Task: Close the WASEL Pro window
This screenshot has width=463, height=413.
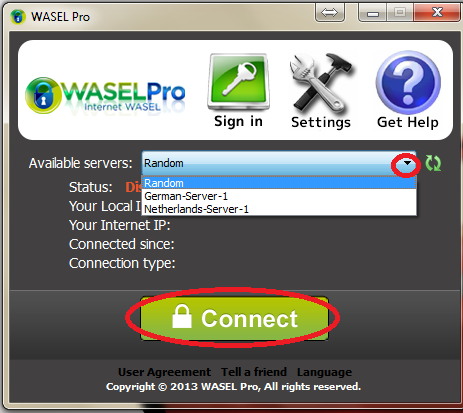Action: (x=437, y=13)
